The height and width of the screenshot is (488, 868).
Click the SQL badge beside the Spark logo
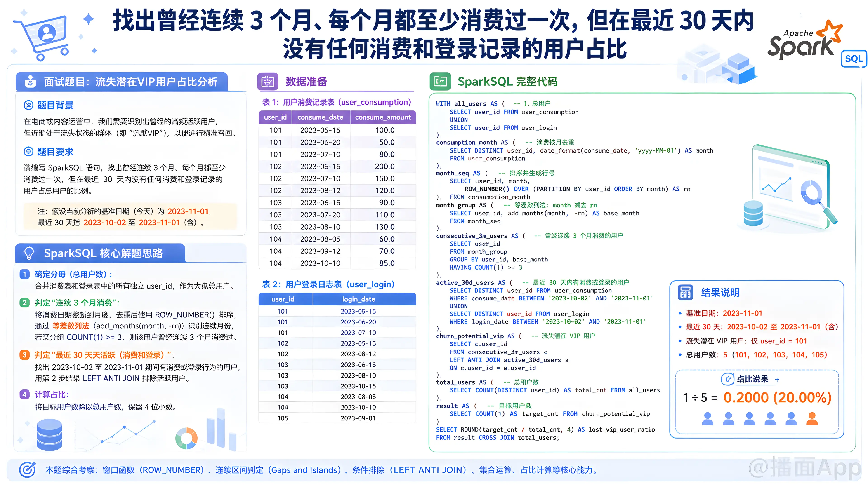pos(854,59)
